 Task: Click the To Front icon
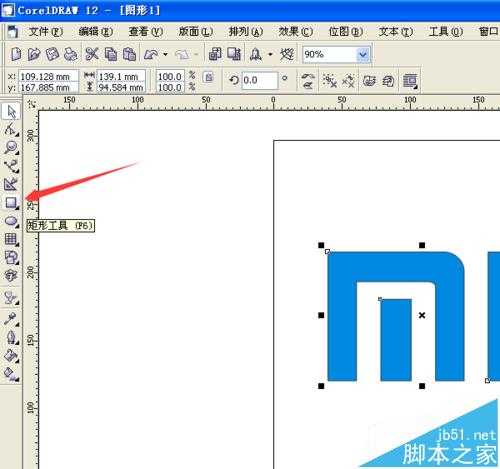coord(369,81)
